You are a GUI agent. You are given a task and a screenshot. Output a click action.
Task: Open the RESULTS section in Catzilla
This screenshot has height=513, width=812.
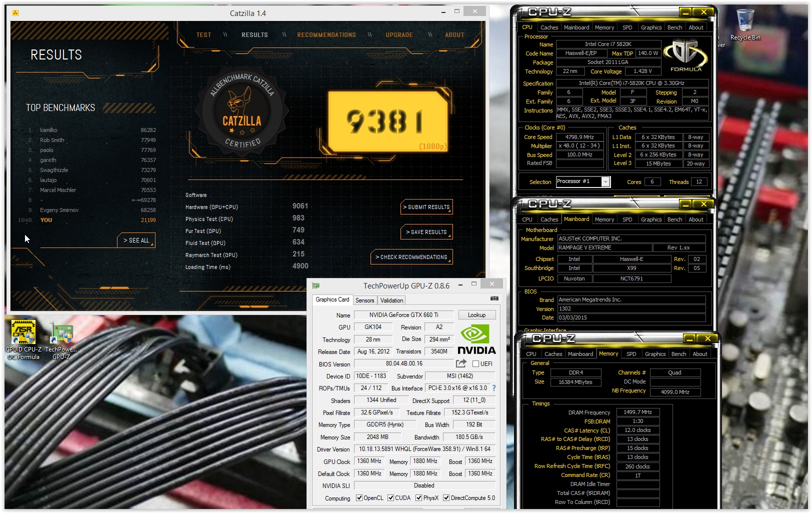pyautogui.click(x=254, y=35)
